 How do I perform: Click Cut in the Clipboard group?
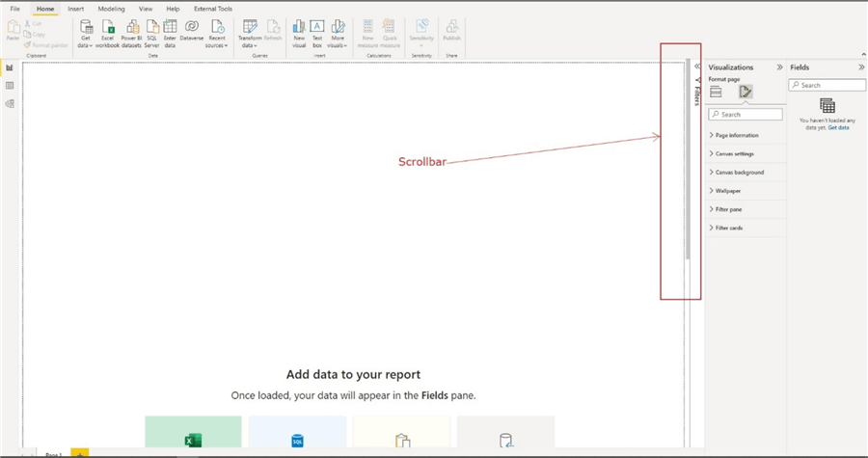33,24
